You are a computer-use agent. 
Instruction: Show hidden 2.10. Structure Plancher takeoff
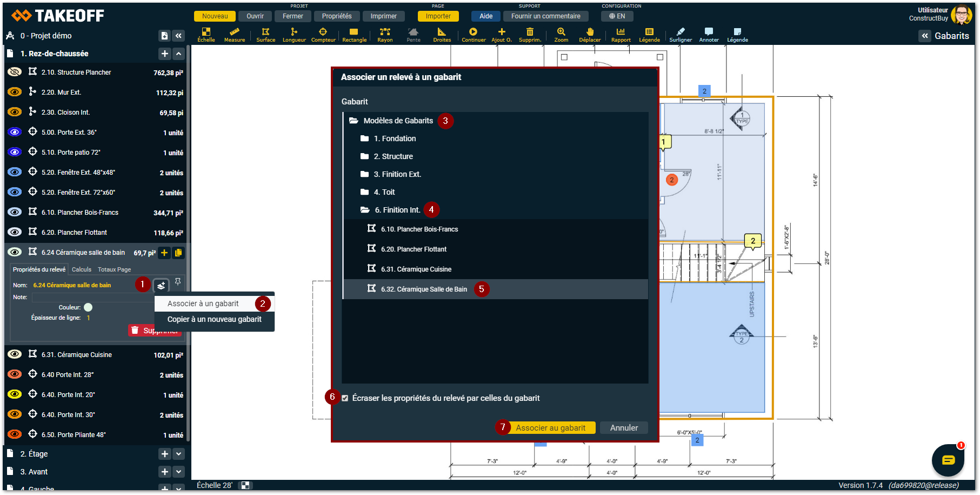(15, 72)
